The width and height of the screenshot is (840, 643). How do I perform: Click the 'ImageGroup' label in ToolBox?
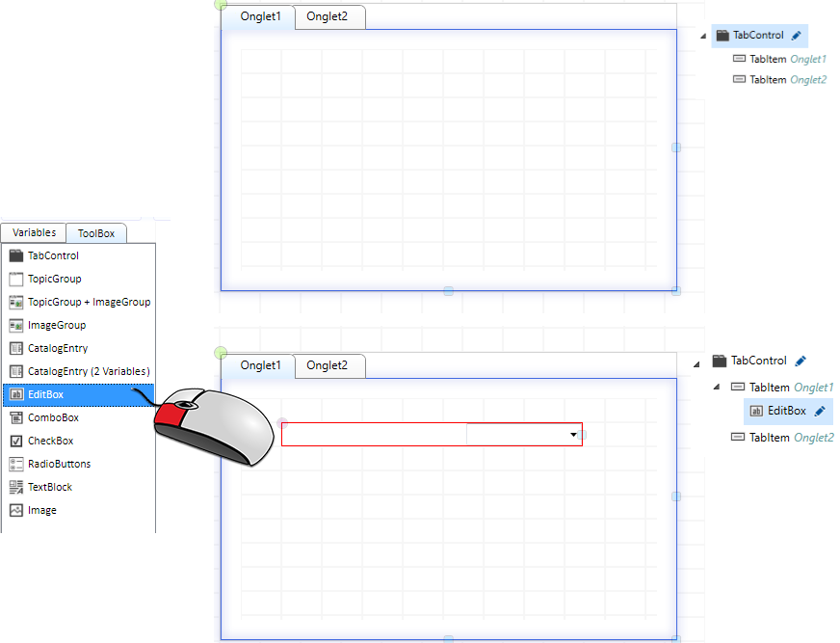[57, 325]
